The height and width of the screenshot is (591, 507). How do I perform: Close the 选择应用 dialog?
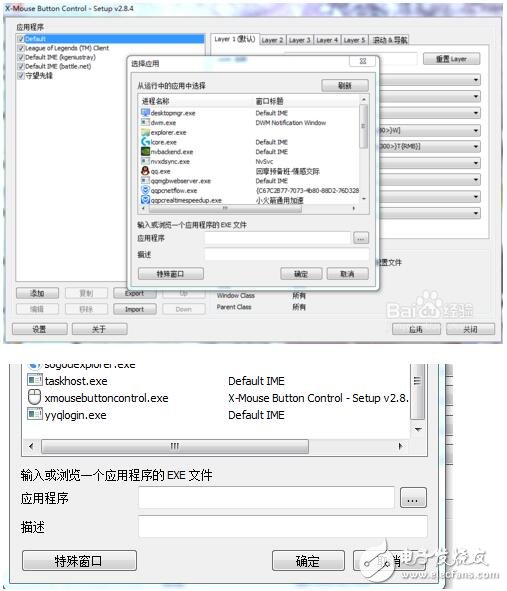[363, 61]
